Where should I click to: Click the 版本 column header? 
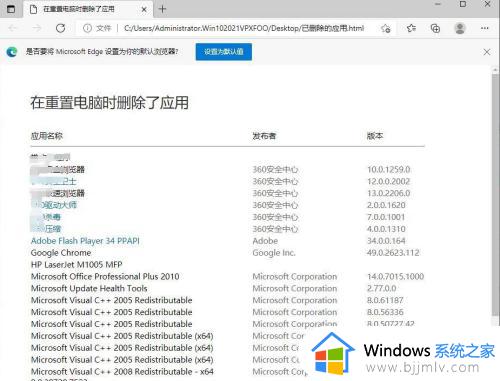point(375,136)
